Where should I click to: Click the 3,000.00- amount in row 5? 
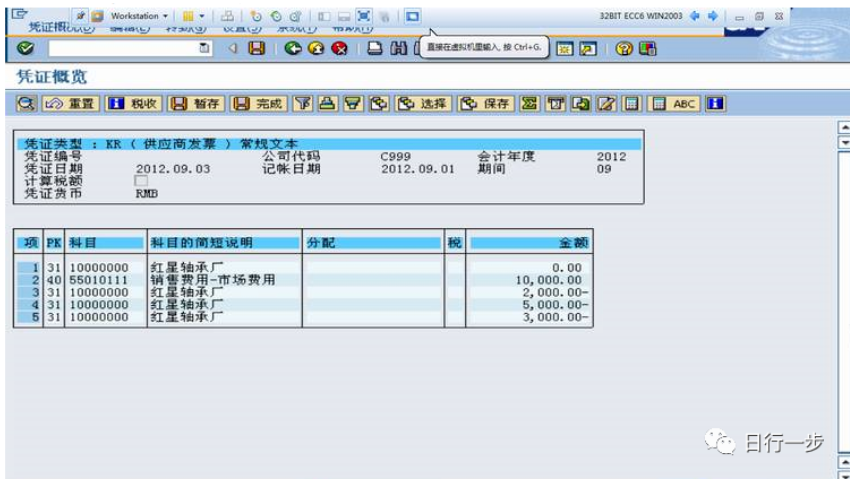click(x=555, y=317)
